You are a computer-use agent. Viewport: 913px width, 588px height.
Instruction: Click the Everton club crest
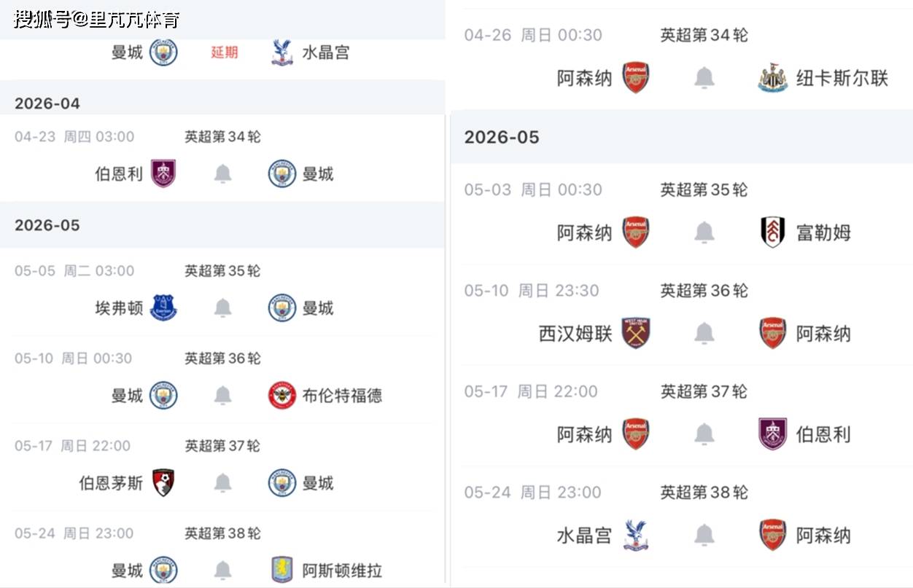[163, 308]
